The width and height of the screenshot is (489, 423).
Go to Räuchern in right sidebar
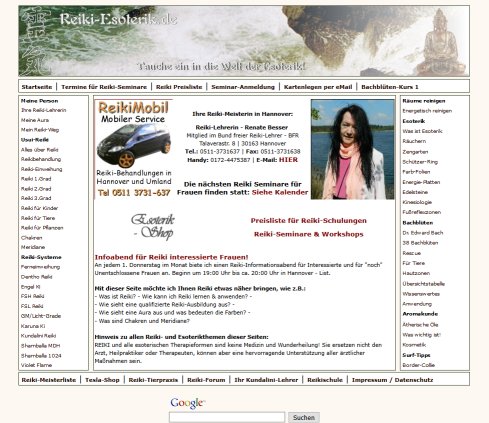414,141
